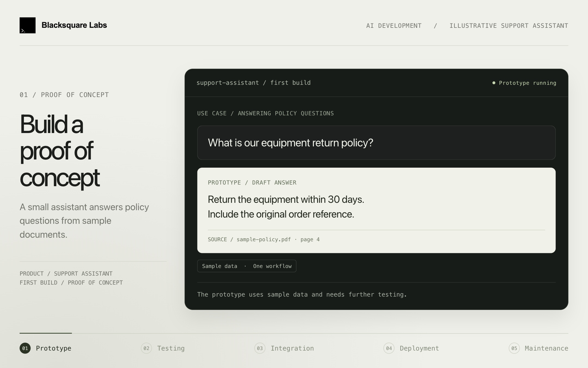Click the highlighted progress bar segment above Prototype
588x368 pixels.
pyautogui.click(x=46, y=333)
